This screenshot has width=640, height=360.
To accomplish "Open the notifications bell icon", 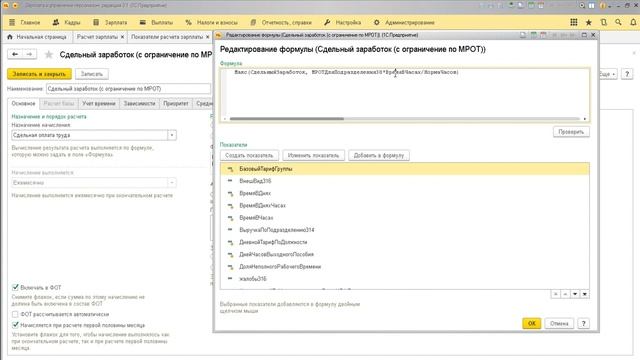I will pos(633,22).
